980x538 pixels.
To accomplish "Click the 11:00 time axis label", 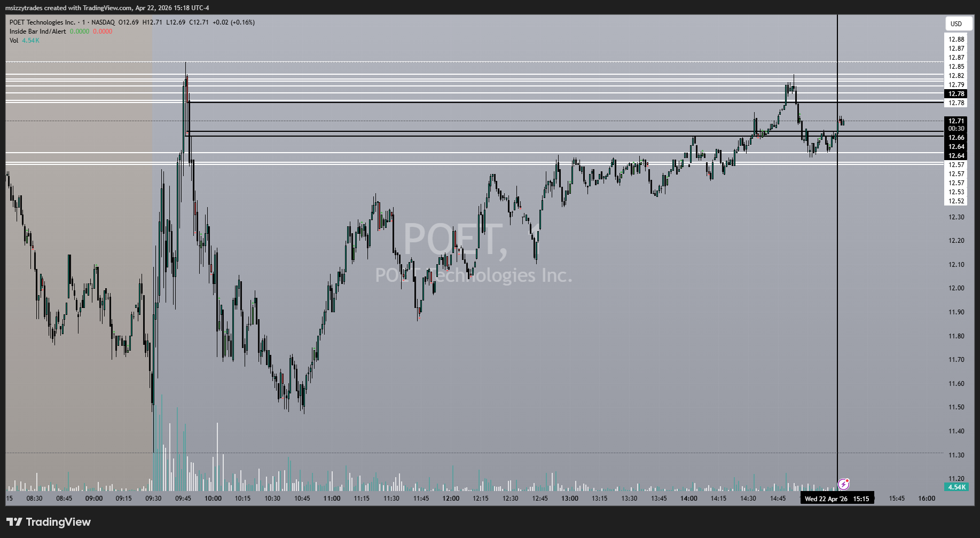I will [332, 499].
